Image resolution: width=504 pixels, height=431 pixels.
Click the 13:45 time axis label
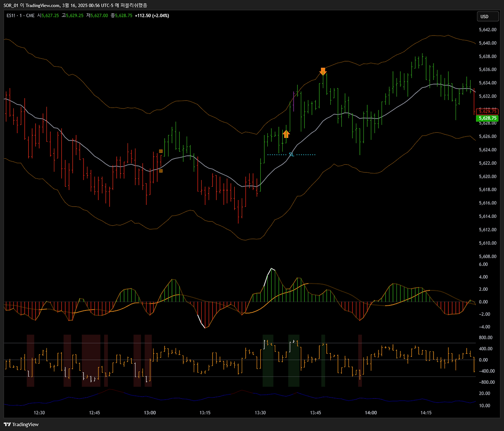click(x=315, y=413)
